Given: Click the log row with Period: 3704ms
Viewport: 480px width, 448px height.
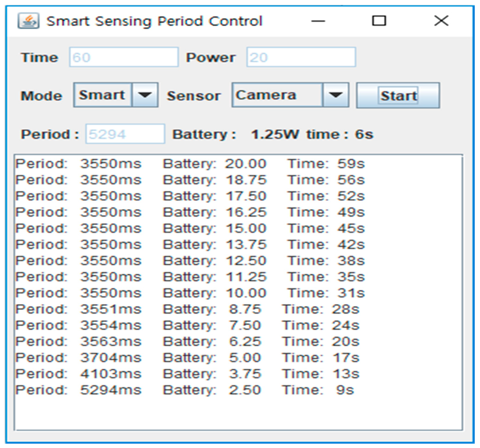Looking at the screenshot, I should tap(187, 358).
